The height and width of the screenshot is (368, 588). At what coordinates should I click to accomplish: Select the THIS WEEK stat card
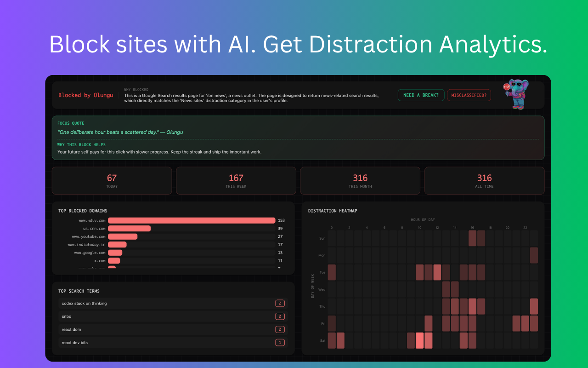pyautogui.click(x=236, y=181)
